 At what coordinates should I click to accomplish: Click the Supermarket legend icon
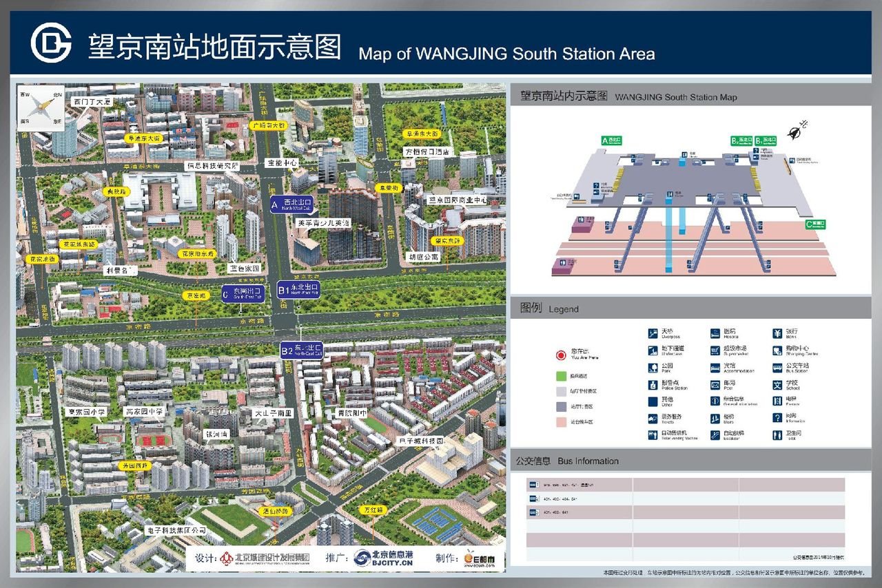(715, 350)
